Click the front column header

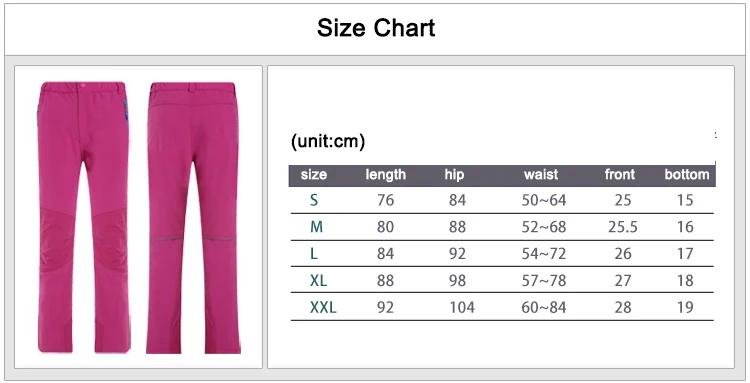[x=620, y=175]
